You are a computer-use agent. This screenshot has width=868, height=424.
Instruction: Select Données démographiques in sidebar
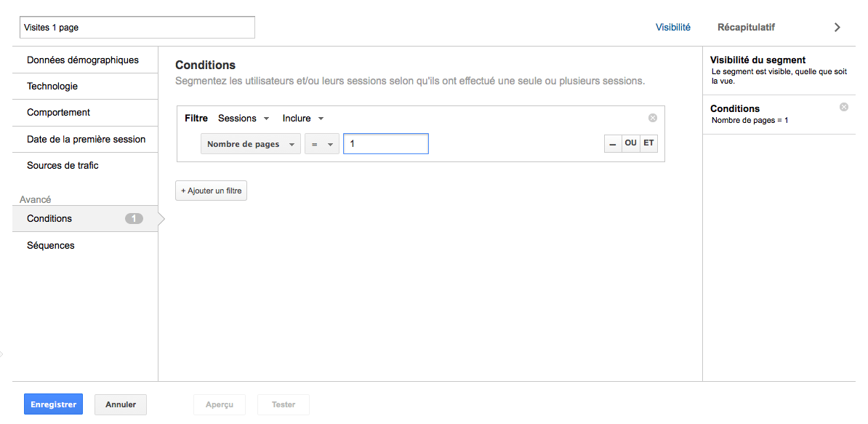[83, 60]
